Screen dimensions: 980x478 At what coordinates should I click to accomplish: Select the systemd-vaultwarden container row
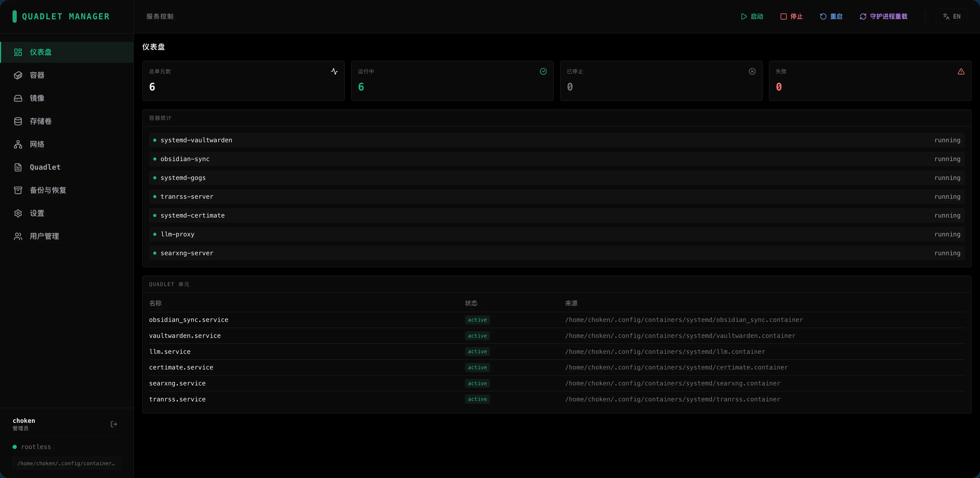(x=557, y=140)
